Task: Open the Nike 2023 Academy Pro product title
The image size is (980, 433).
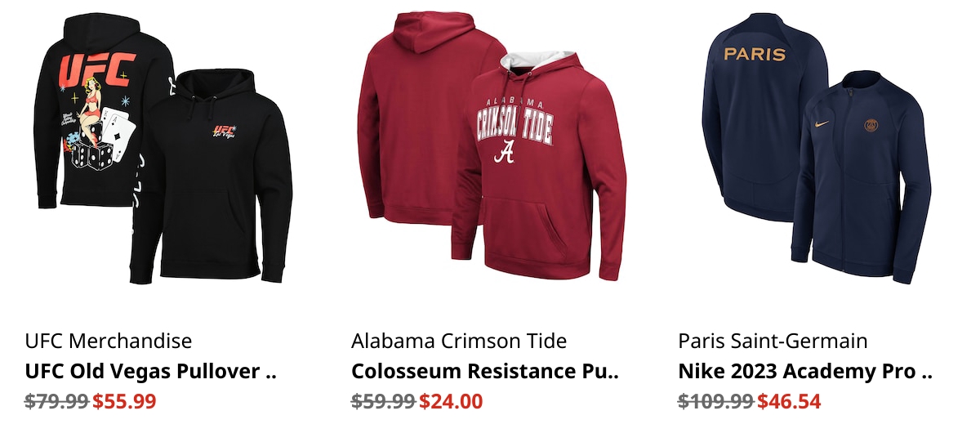Action: tap(805, 372)
